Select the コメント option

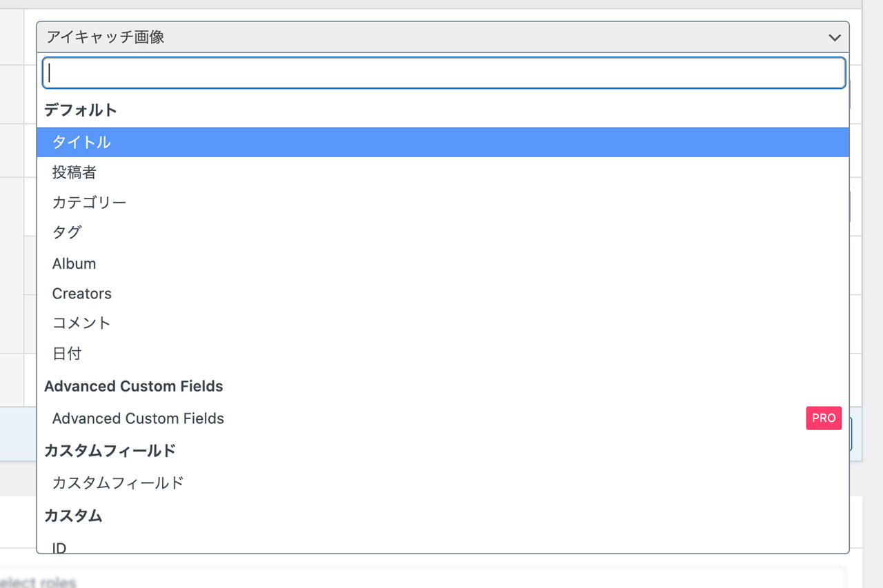point(81,323)
